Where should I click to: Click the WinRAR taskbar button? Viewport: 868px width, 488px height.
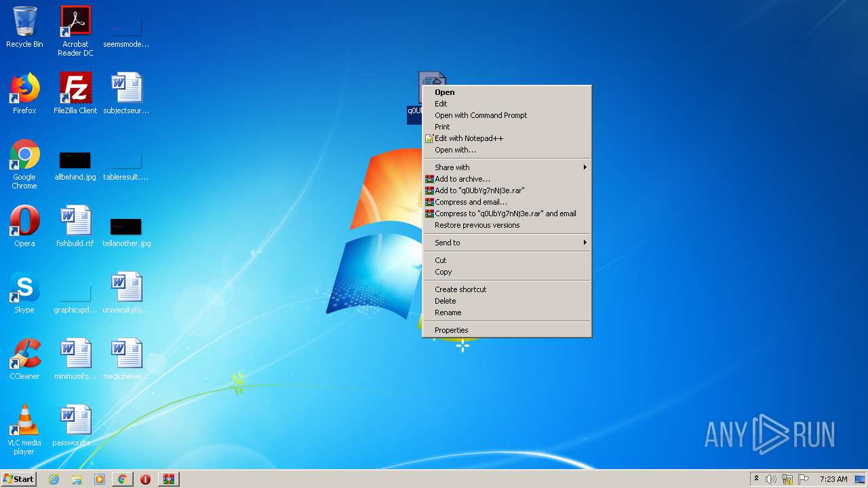tap(169, 479)
